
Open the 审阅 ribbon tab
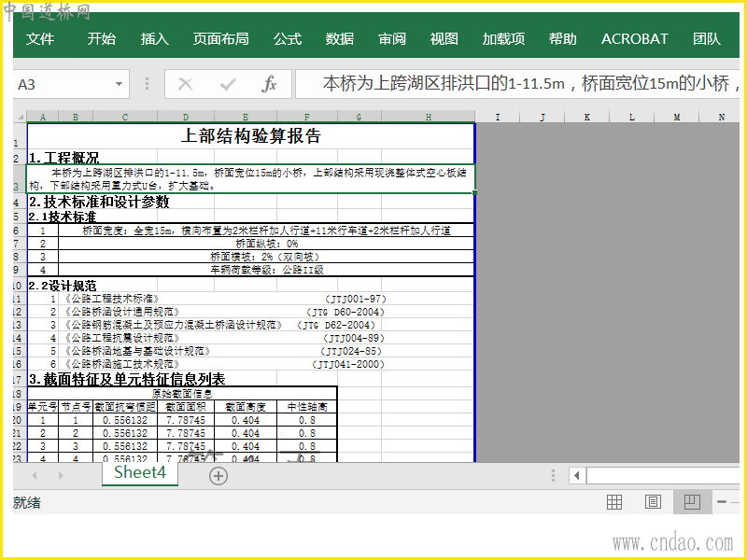click(392, 38)
